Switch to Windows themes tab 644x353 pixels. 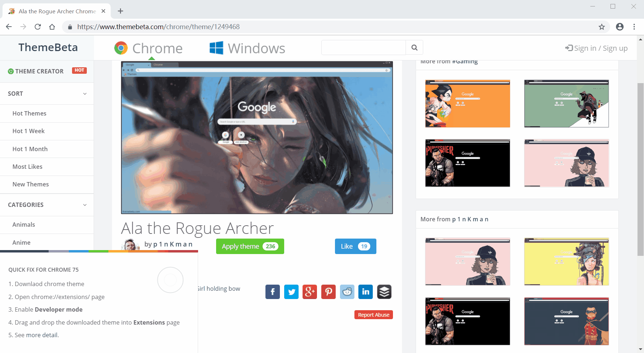coord(247,48)
